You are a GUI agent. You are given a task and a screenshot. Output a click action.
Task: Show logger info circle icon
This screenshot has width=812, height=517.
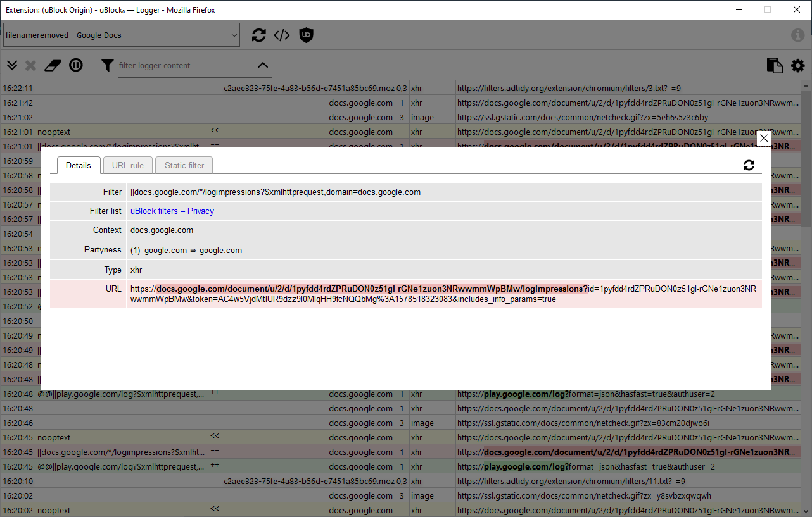click(797, 35)
